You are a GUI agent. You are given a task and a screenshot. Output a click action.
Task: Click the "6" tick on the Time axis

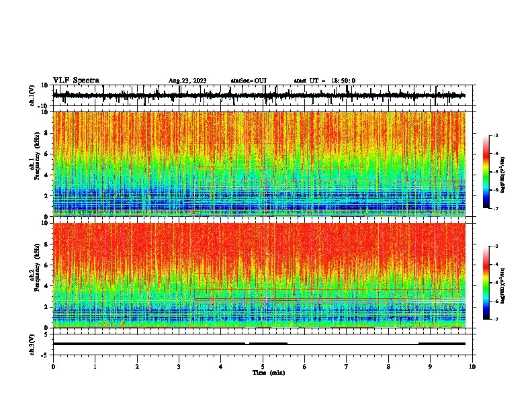305,367
